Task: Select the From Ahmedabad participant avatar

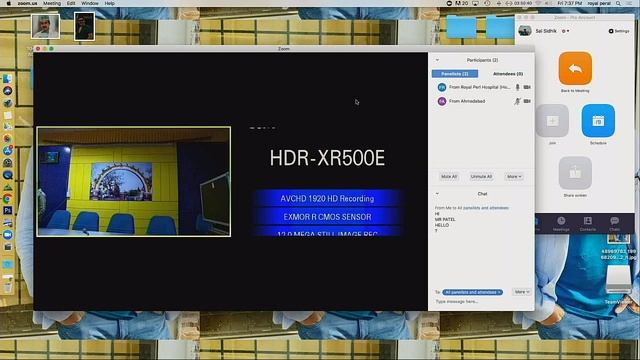Action: [x=442, y=101]
